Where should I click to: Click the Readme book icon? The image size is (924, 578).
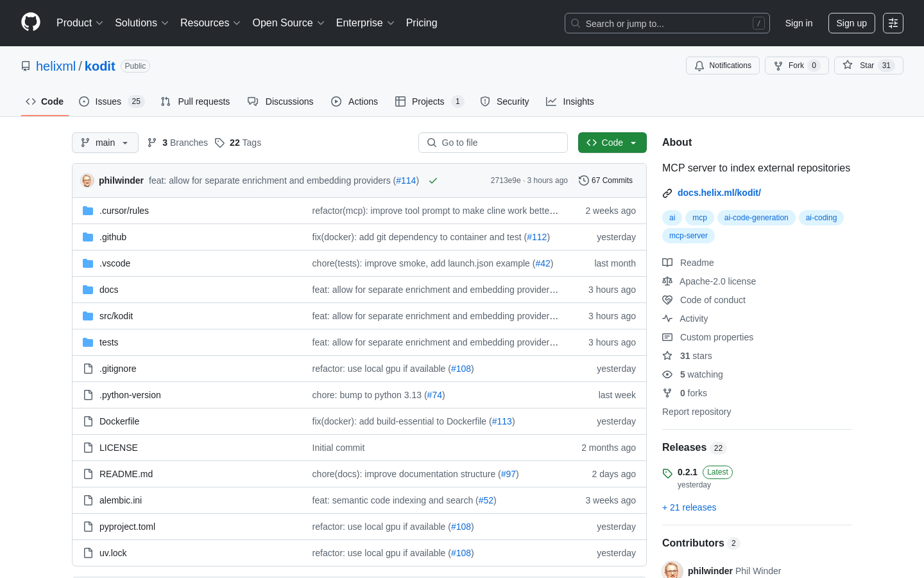[x=667, y=263]
